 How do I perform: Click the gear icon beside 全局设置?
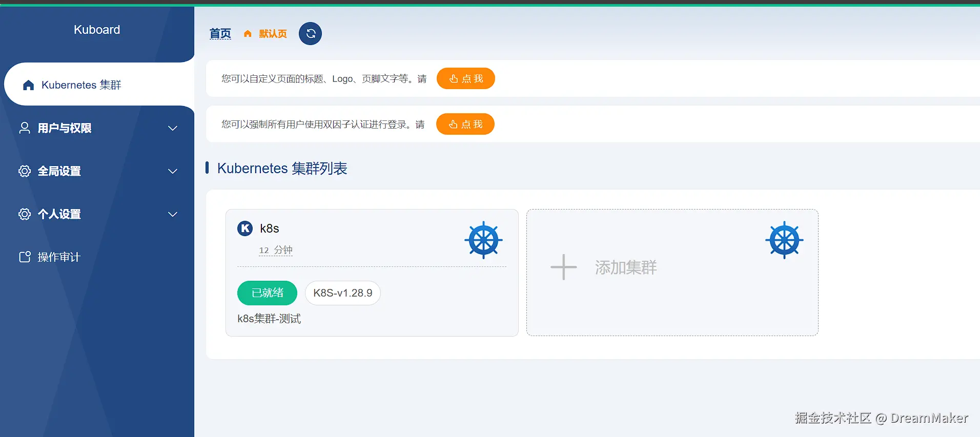[x=25, y=171]
